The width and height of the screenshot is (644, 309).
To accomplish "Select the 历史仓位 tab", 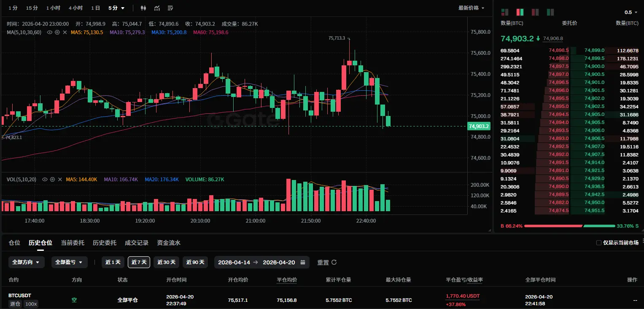I will [40, 243].
